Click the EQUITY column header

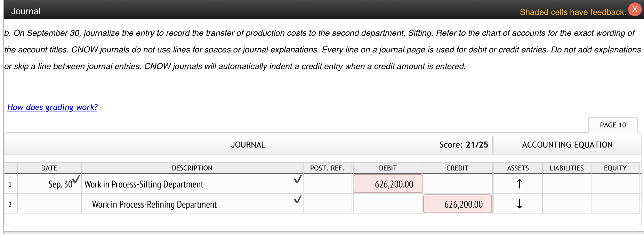(615, 168)
